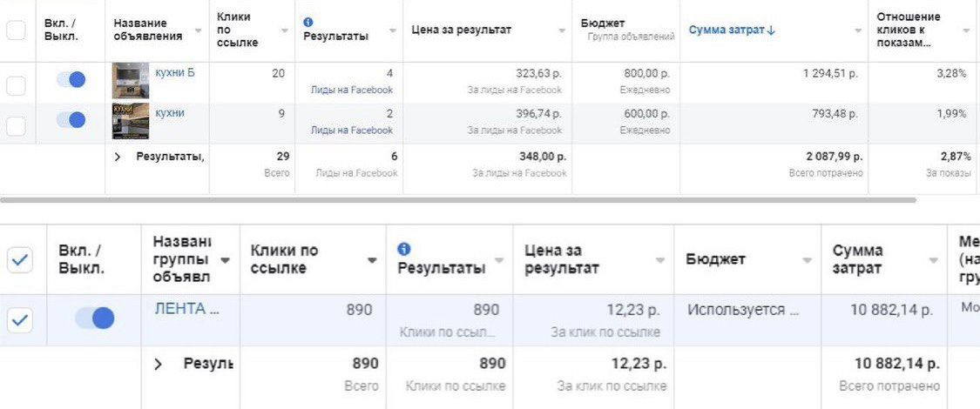Image resolution: width=980 pixels, height=409 pixels.
Task: Open thumbnail of кухни Б ad
Action: [x=131, y=81]
